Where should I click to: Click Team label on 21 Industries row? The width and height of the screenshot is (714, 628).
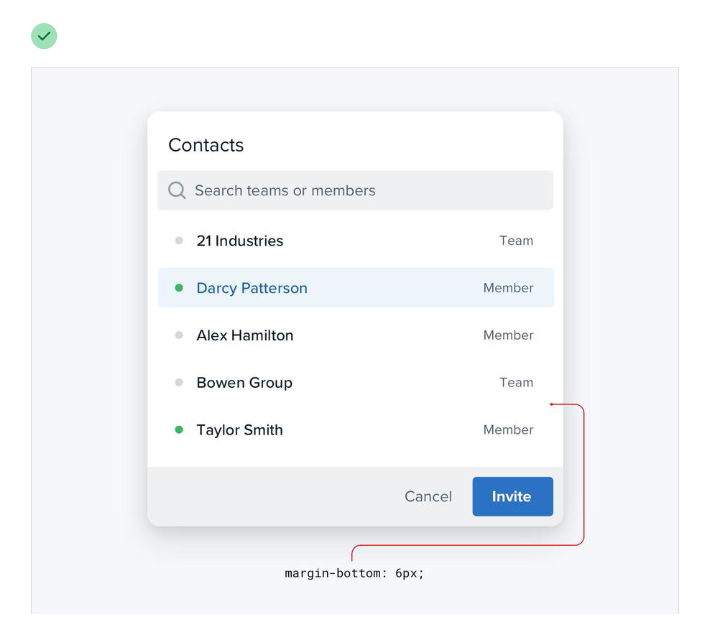tap(516, 241)
